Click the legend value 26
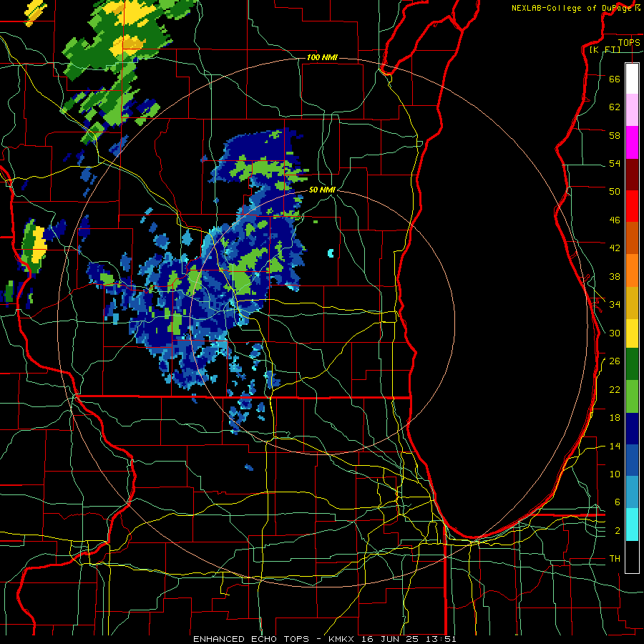644x644 pixels. 615,361
